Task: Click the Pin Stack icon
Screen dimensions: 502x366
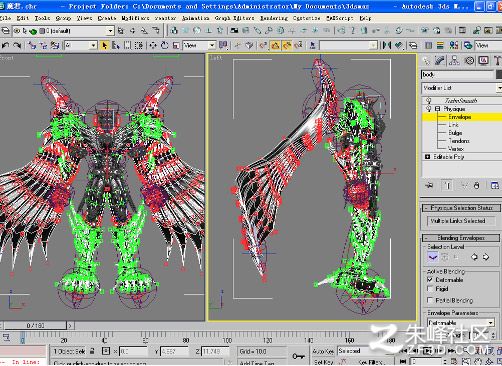Action: coord(430,185)
